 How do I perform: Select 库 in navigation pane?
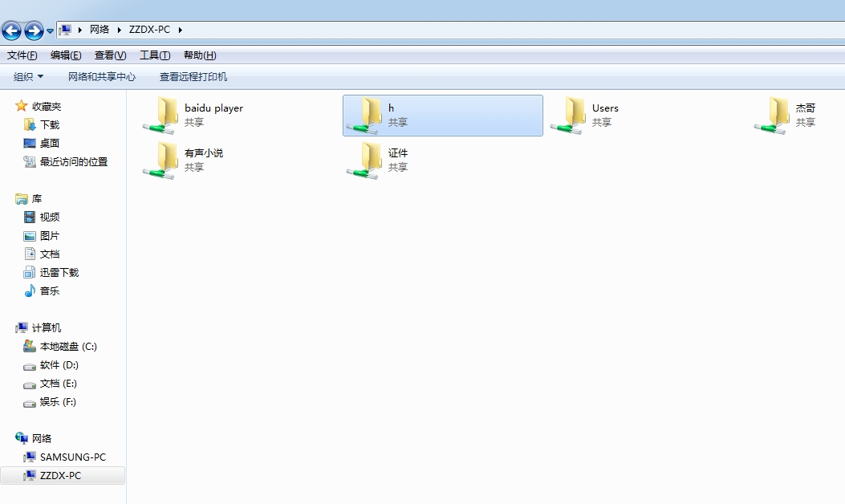tap(37, 198)
